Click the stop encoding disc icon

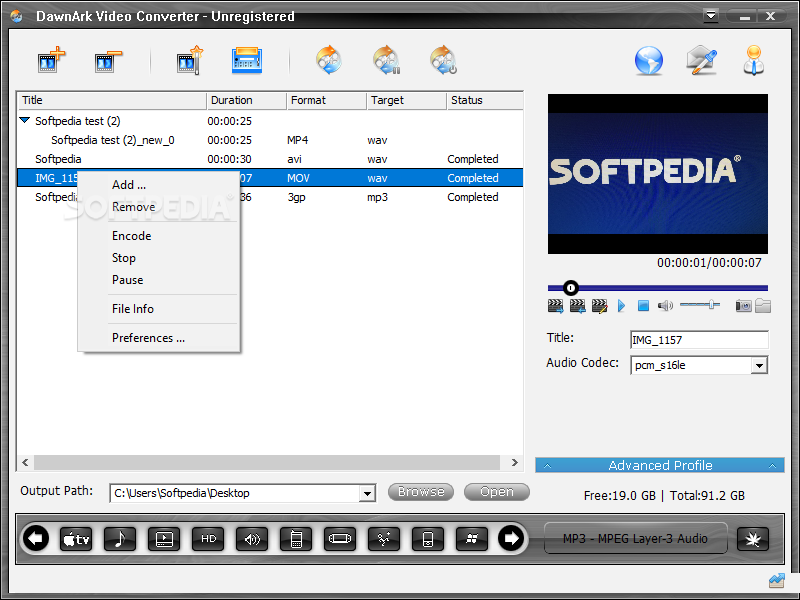[443, 60]
